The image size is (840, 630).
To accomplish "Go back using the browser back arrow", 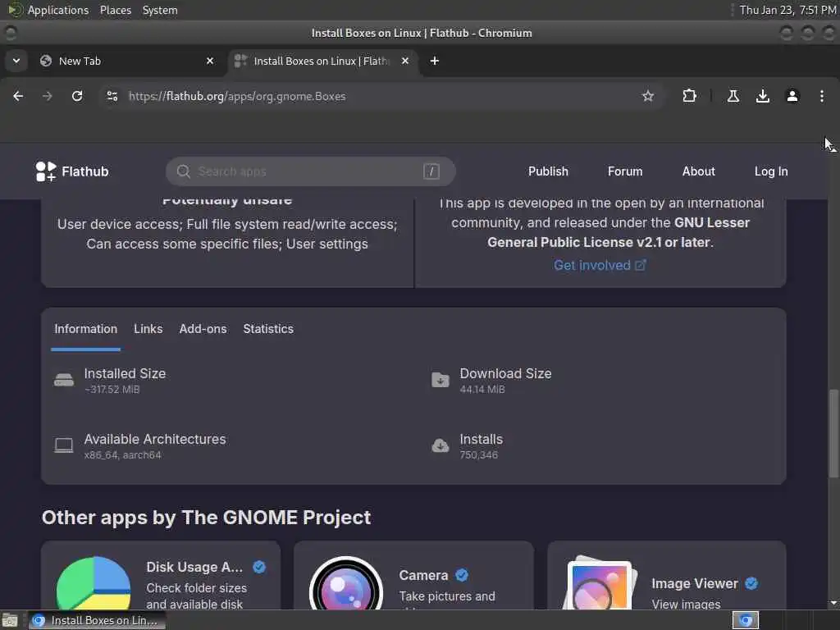I will tap(18, 96).
